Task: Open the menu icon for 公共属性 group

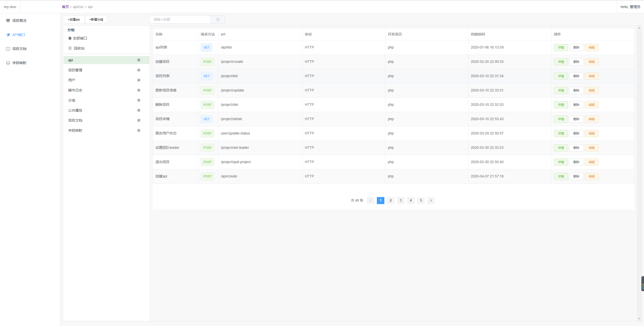Action: pos(139,110)
